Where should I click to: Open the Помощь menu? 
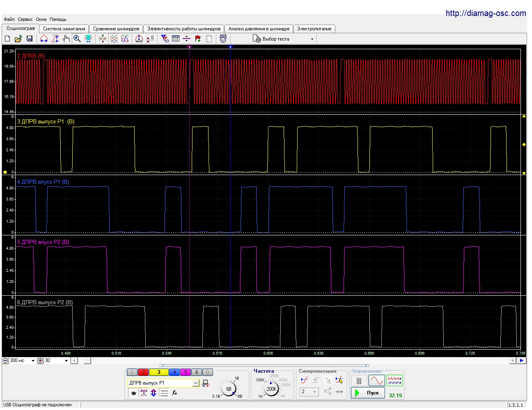(58, 19)
